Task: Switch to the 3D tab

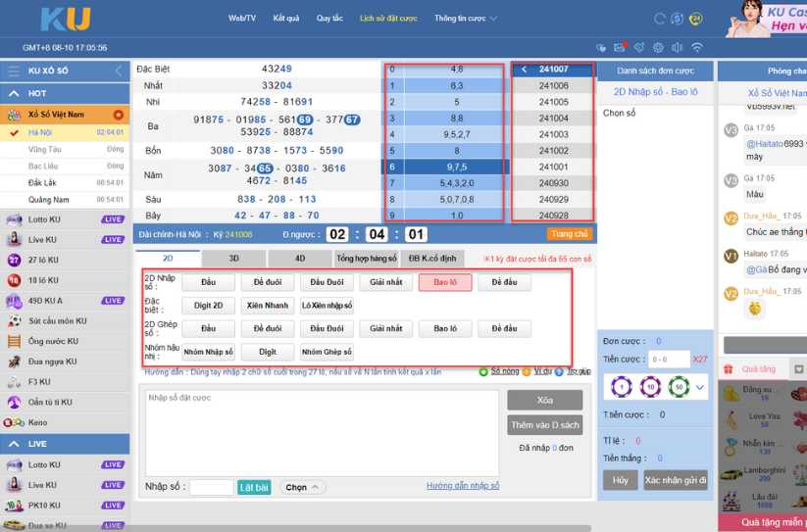Action: point(233,259)
